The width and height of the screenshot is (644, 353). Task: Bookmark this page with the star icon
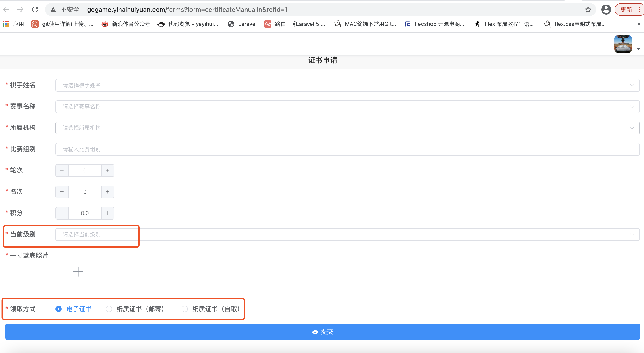click(588, 10)
